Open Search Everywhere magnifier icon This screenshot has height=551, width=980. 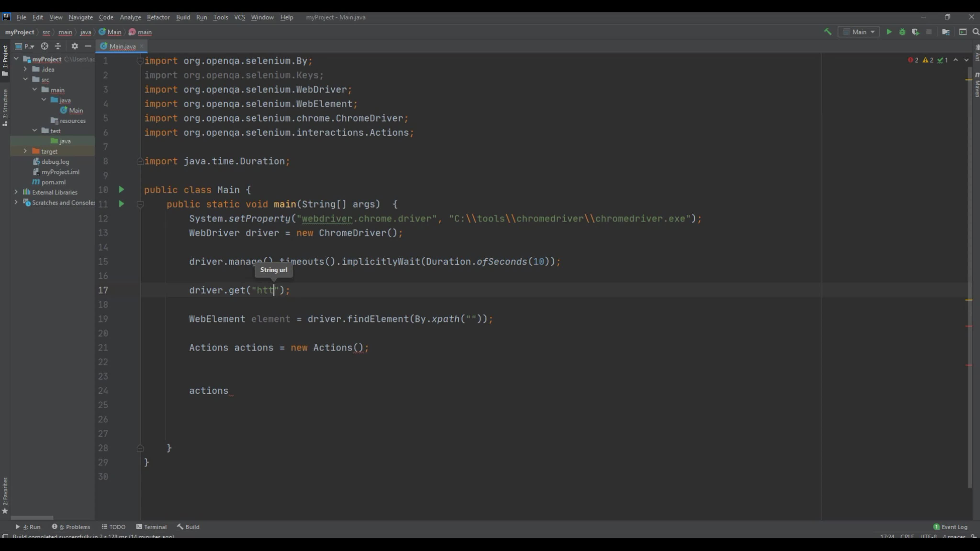click(975, 32)
